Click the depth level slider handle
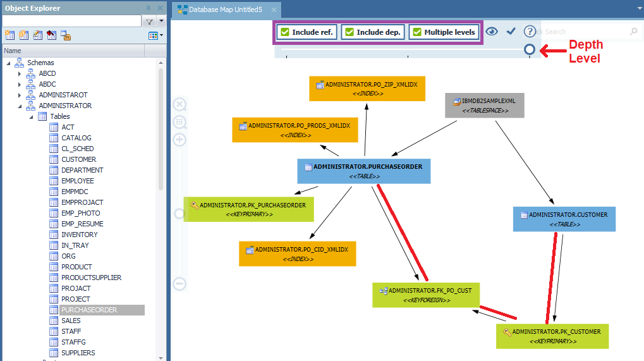 click(x=530, y=49)
